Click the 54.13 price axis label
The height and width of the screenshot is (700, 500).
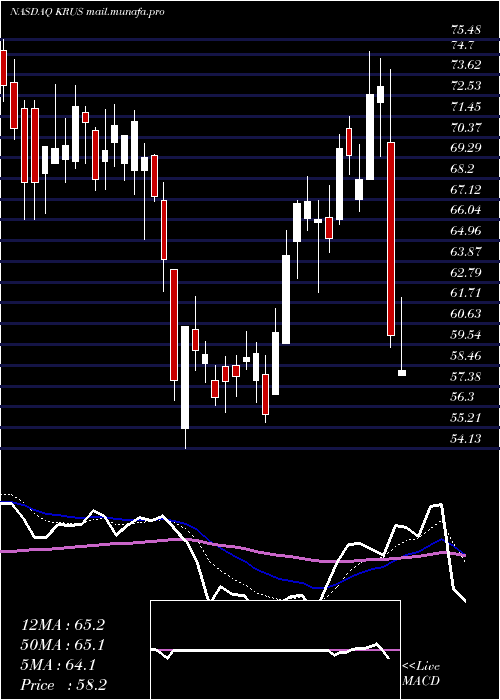click(466, 439)
